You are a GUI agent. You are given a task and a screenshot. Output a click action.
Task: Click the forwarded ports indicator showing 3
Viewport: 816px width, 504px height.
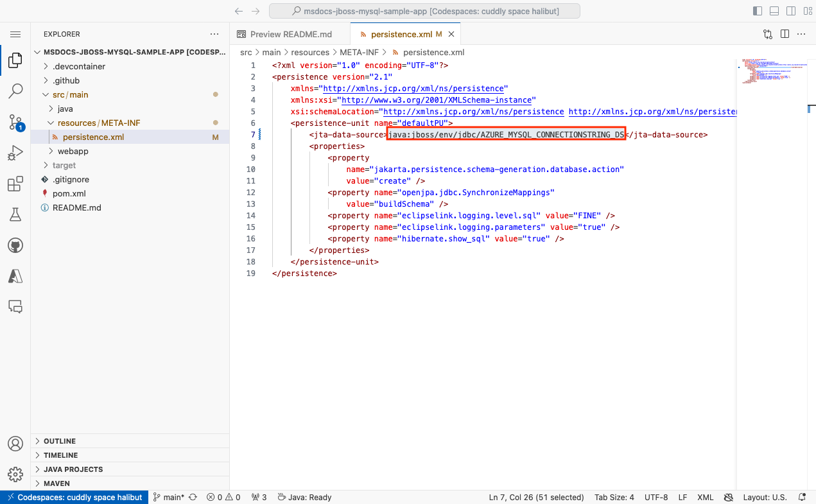click(x=259, y=497)
